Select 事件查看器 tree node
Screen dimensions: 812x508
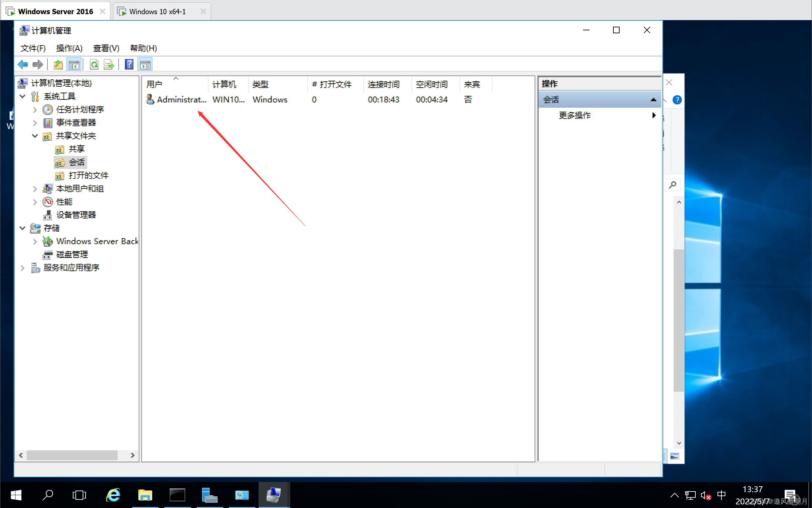[76, 123]
